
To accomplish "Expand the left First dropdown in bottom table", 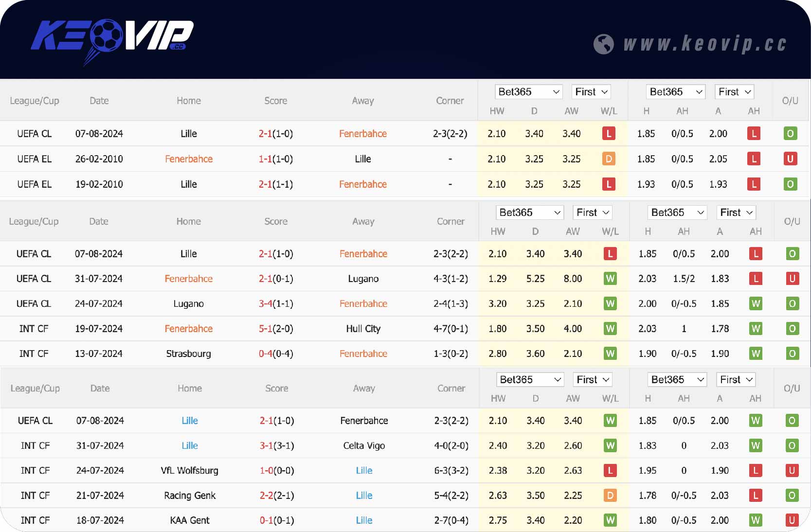I will click(x=593, y=380).
